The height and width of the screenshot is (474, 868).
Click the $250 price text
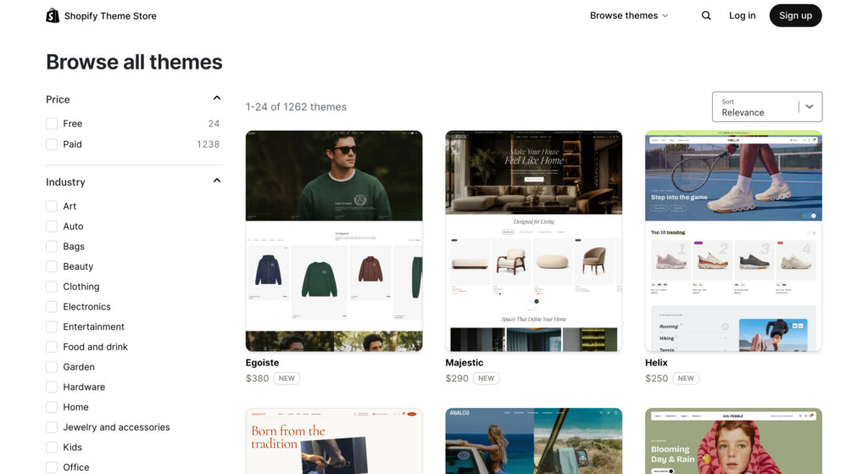[x=657, y=378]
